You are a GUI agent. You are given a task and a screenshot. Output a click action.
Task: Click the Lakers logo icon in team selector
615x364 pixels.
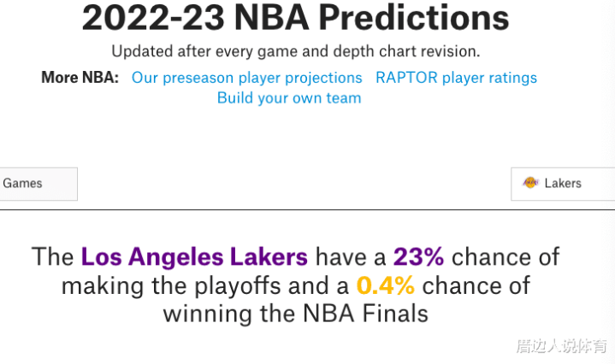coord(530,183)
